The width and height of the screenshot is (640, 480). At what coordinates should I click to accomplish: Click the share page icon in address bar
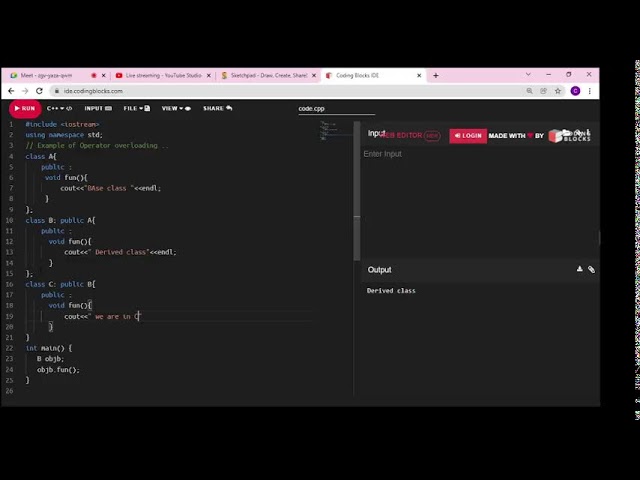pos(543,91)
